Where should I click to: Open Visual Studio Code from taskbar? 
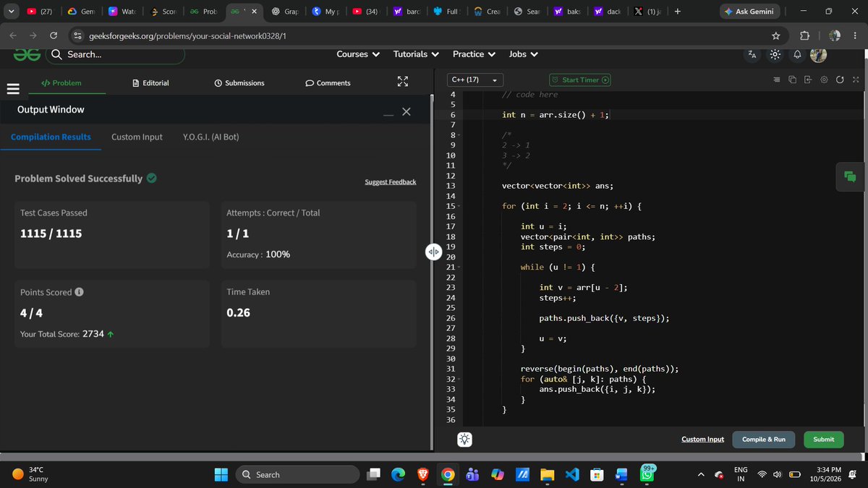[x=571, y=475]
